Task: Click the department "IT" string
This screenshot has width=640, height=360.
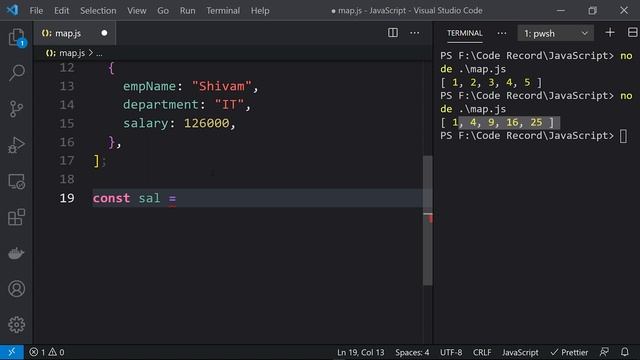Action: tap(229, 105)
